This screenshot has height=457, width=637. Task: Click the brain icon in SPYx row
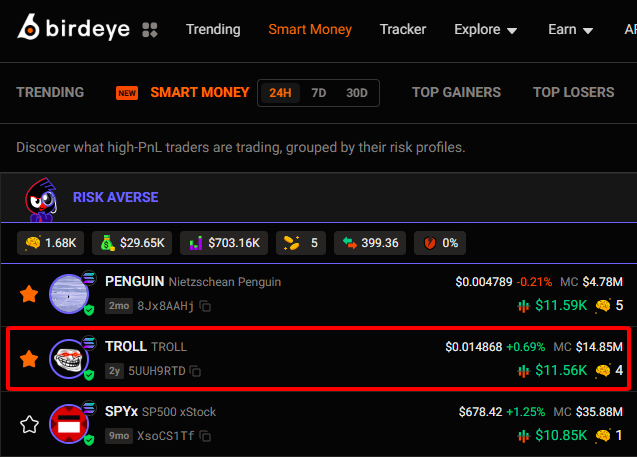pyautogui.click(x=603, y=435)
